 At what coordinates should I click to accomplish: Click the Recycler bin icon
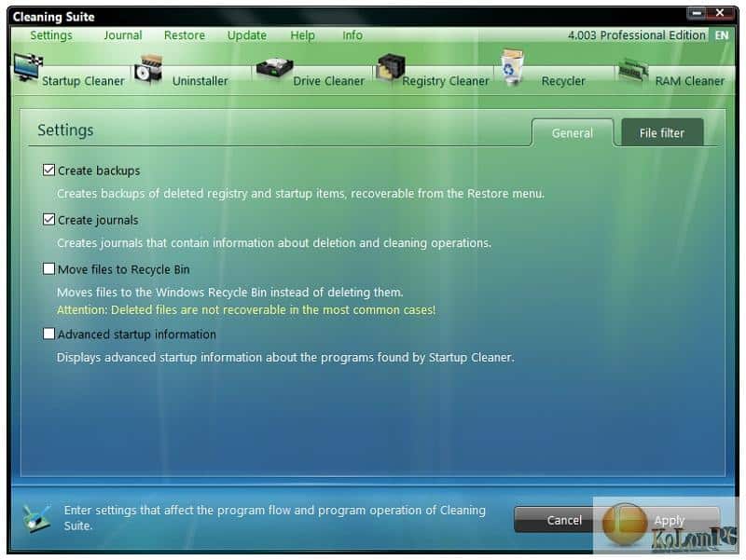point(512,66)
